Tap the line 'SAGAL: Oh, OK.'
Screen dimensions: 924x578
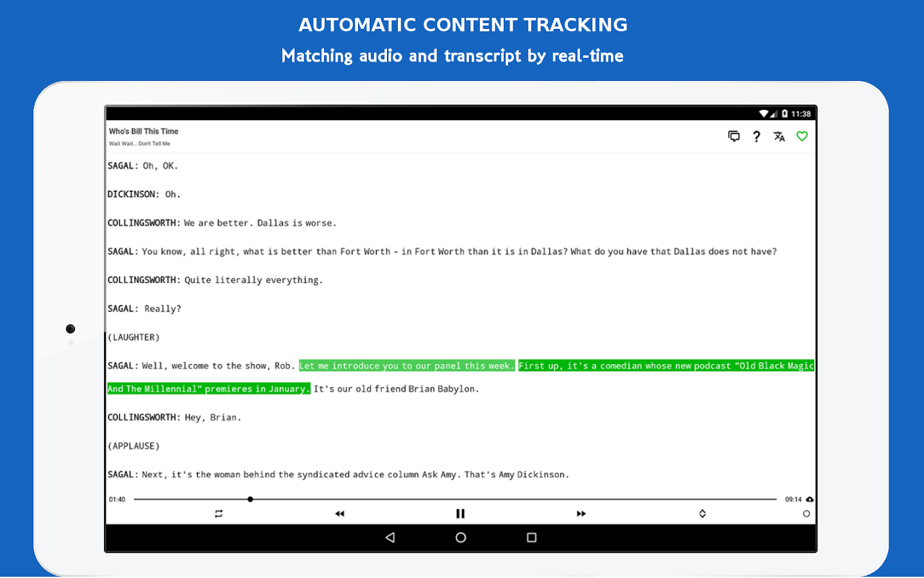[142, 166]
